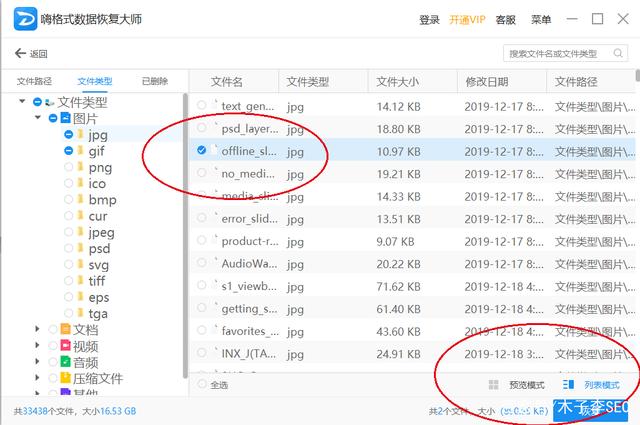The width and height of the screenshot is (640, 425).
Task: Click the file list vertical scrollbar
Action: coord(638,76)
